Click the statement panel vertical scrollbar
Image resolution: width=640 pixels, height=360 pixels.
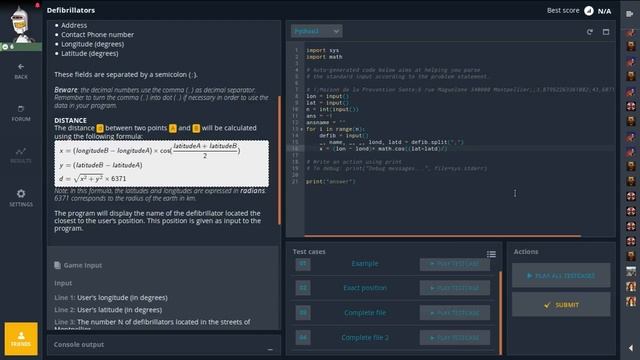[x=280, y=160]
